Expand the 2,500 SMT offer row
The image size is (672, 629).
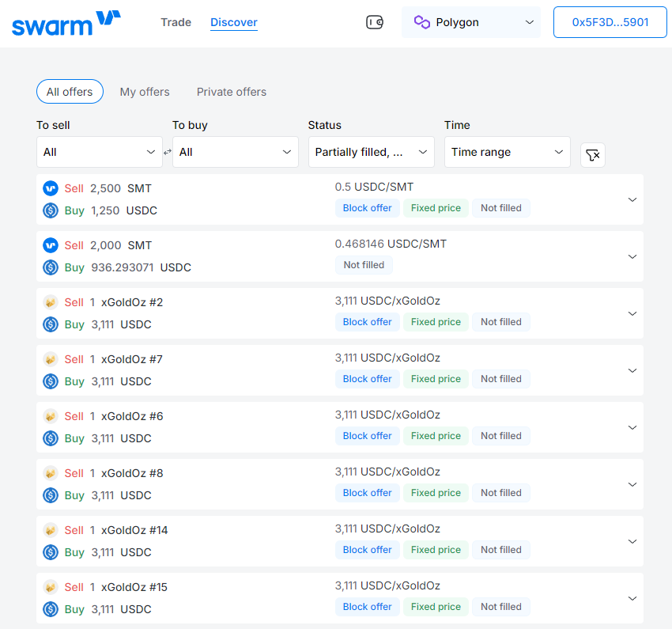632,199
